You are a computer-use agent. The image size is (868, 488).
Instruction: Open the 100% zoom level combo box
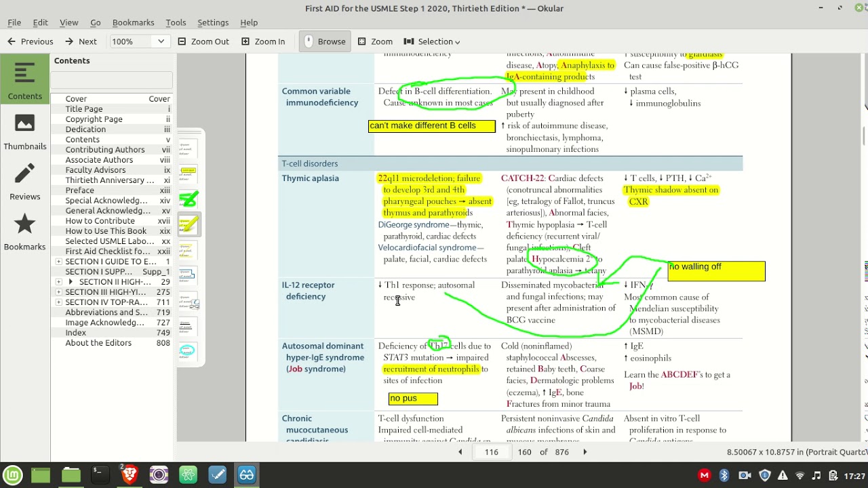coord(138,41)
